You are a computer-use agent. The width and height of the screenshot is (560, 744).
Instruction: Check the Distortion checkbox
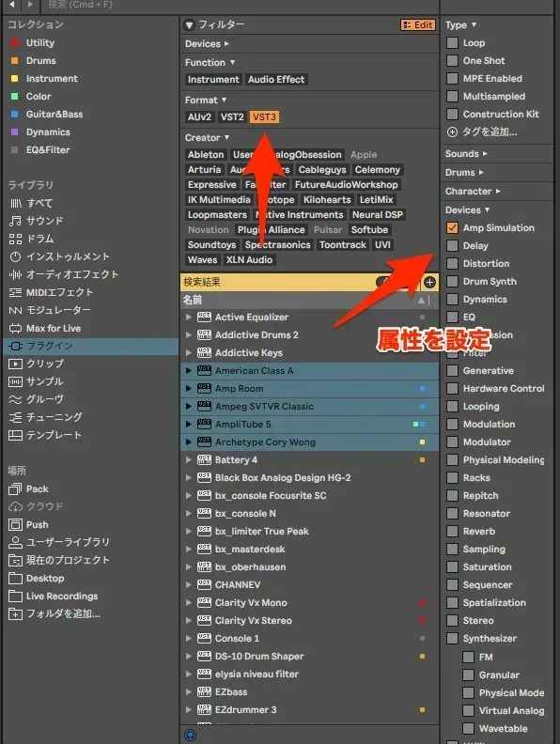452,263
